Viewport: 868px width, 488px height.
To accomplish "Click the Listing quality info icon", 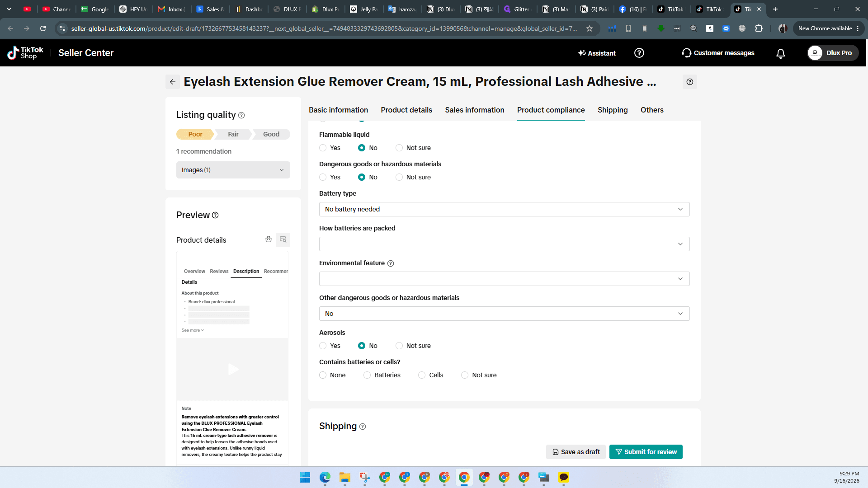I will 241,115.
